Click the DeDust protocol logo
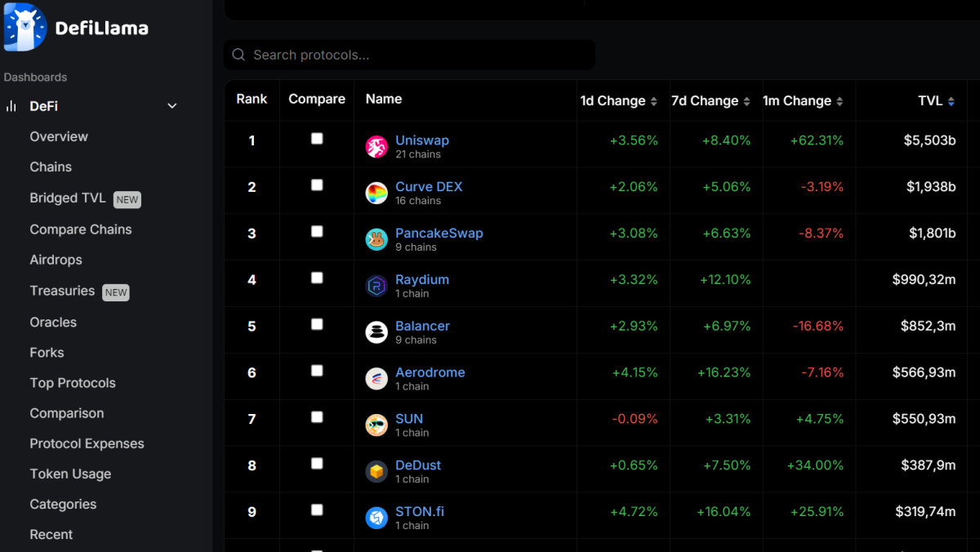The width and height of the screenshot is (980, 552). pyautogui.click(x=376, y=472)
